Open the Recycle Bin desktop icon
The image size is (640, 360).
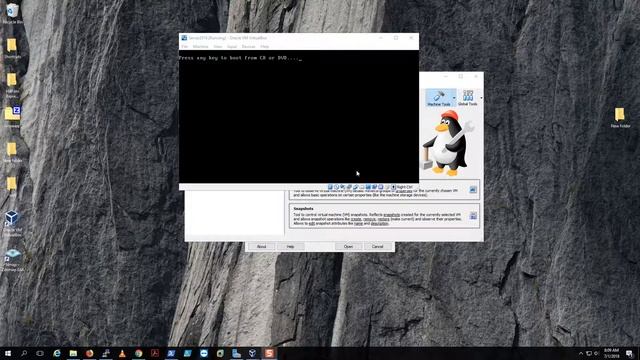12,13
